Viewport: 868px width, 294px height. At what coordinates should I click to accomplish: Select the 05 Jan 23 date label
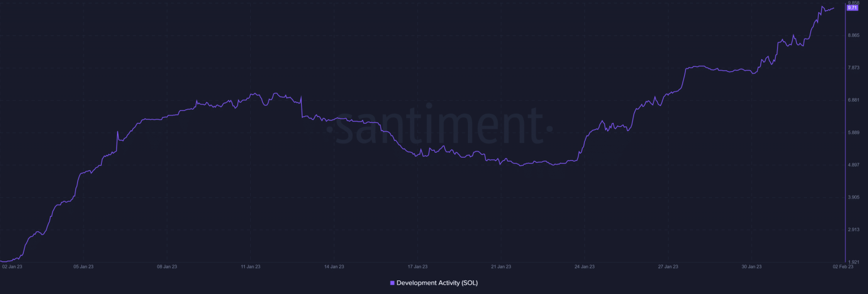point(83,266)
